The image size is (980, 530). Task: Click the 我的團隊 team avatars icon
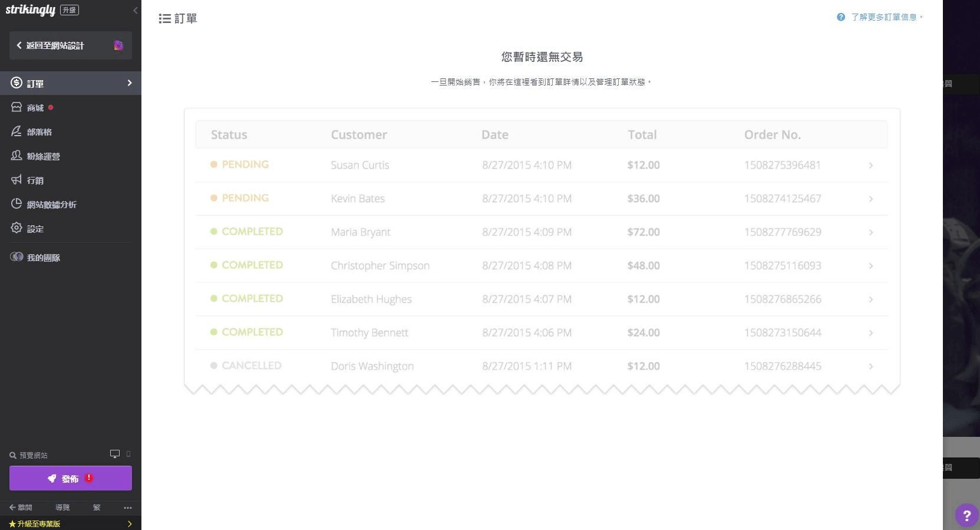point(17,257)
